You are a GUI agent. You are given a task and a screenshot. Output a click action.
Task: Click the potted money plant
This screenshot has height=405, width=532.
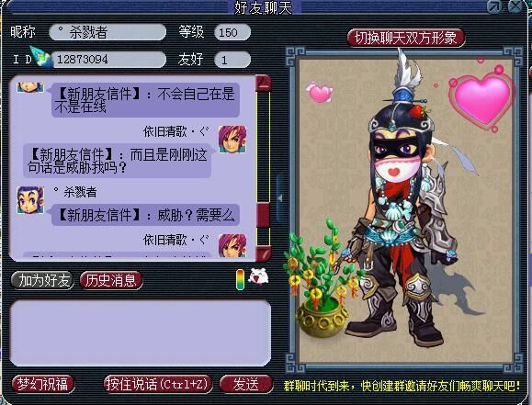coord(319,279)
